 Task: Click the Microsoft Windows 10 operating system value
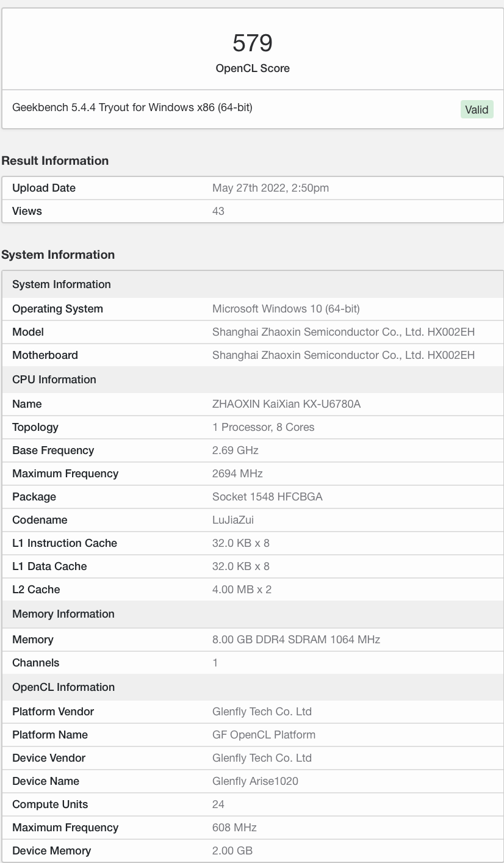286,309
